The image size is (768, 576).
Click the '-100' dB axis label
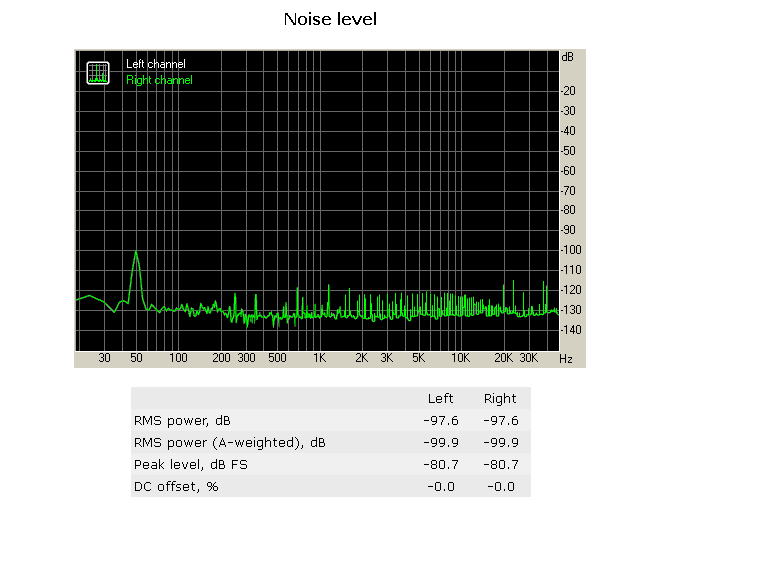point(571,250)
